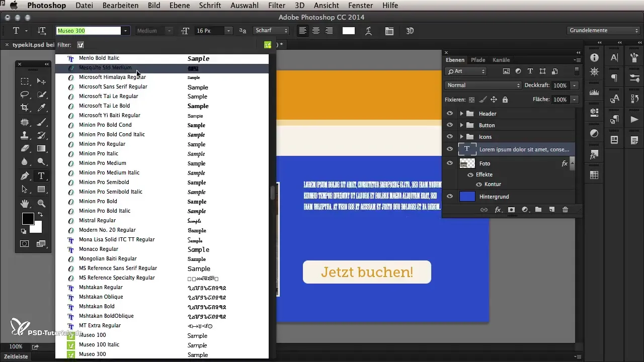Select the Dodge tool
Viewport: 644px width, 362px height.
(x=42, y=162)
